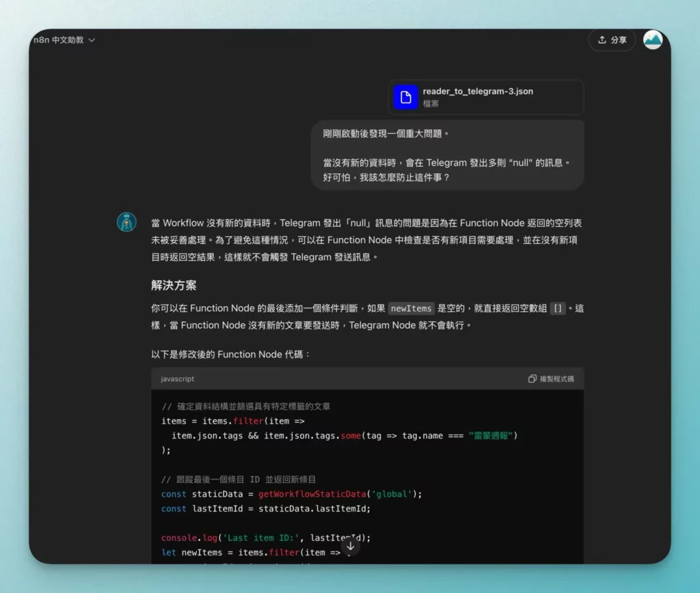Click the newItems inline code chip
This screenshot has width=700, height=593.
411,308
